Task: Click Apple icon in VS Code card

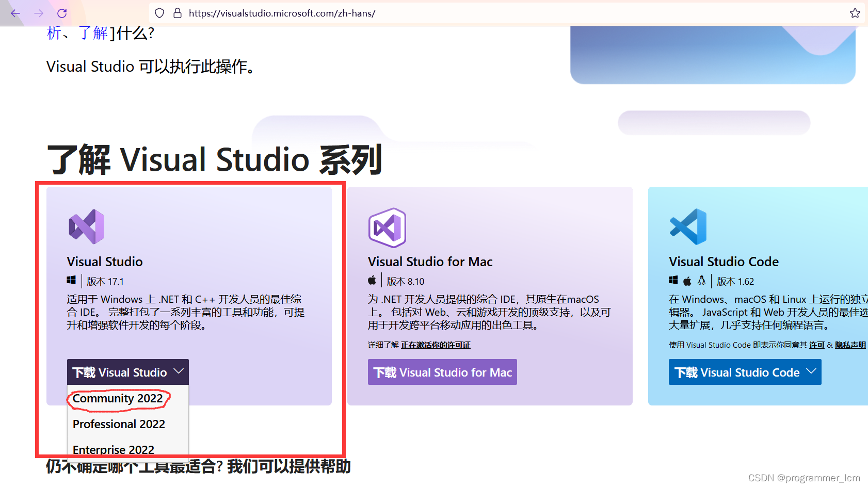Action: tap(687, 281)
